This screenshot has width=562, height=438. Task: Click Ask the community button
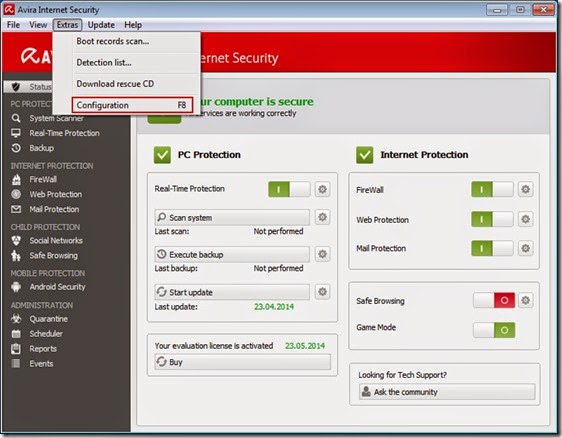tap(447, 392)
